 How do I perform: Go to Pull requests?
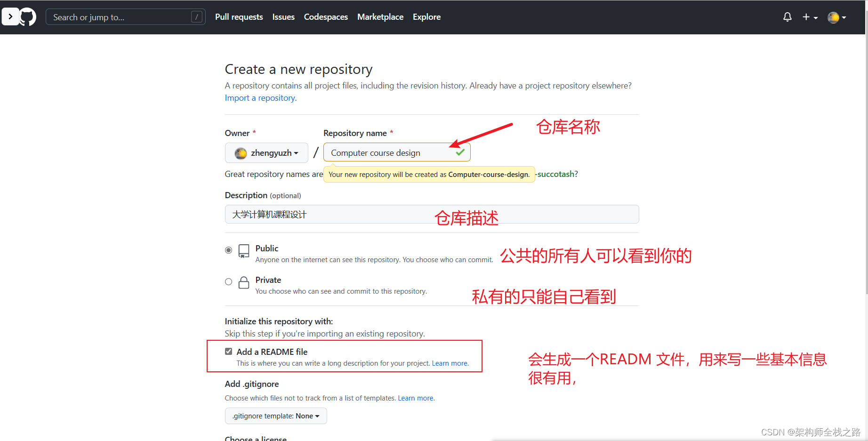[x=239, y=17]
